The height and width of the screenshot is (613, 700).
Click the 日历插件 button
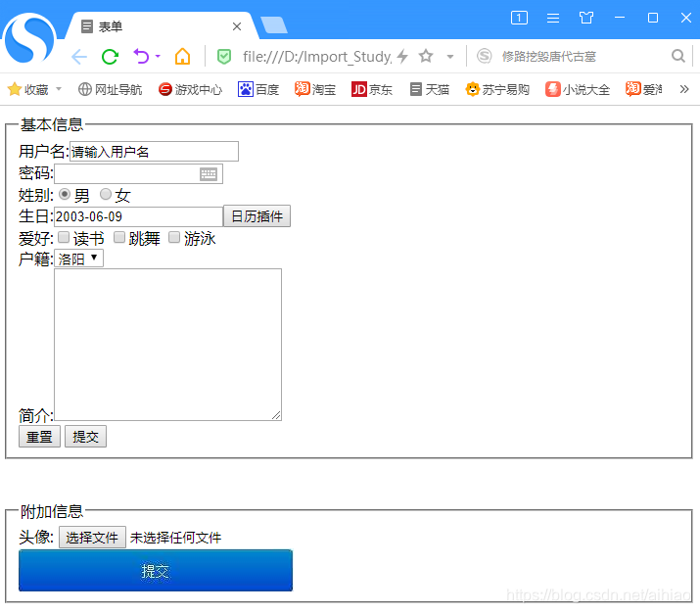pyautogui.click(x=257, y=216)
